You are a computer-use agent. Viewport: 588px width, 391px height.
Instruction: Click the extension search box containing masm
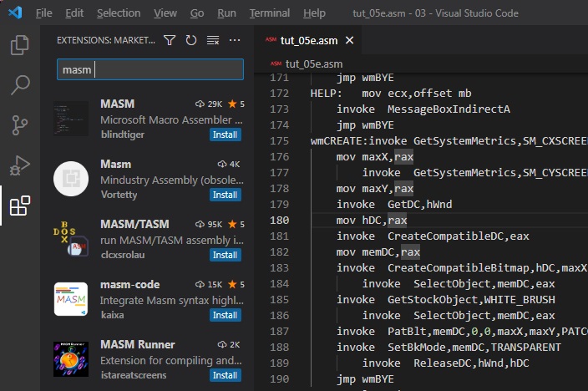(x=150, y=70)
